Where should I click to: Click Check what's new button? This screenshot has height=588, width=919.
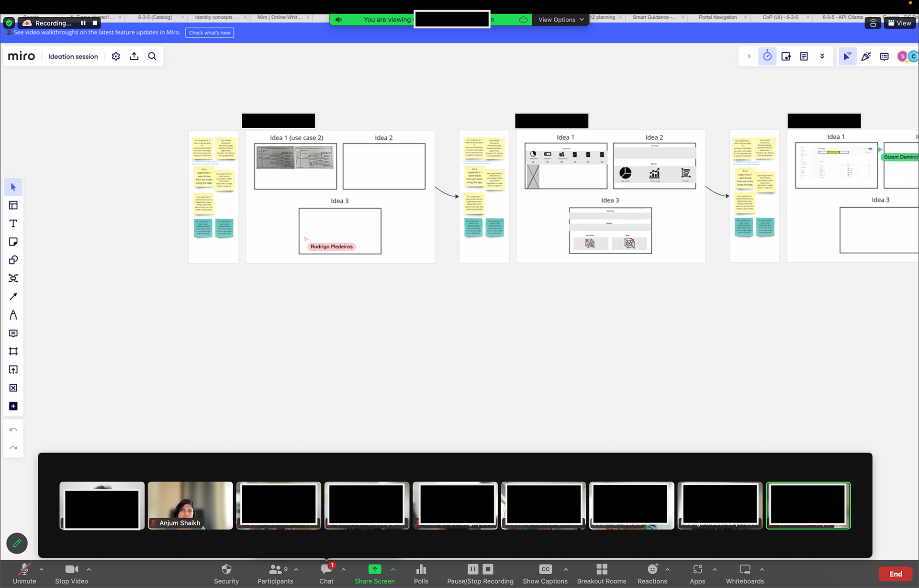point(210,33)
